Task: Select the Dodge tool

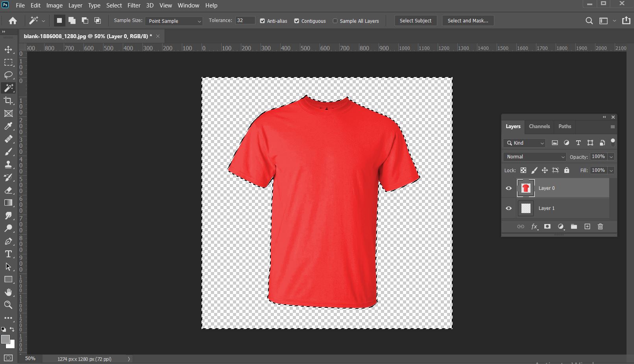Action: [8, 228]
